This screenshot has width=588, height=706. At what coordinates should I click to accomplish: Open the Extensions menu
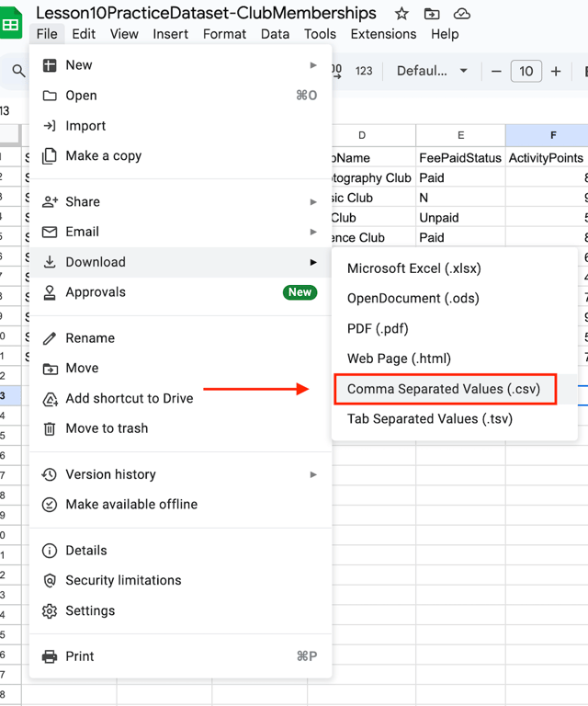point(383,34)
